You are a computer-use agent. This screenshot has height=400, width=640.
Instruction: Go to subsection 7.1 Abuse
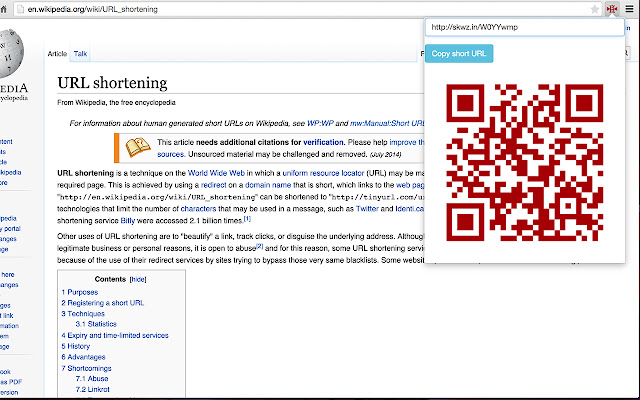(92, 378)
